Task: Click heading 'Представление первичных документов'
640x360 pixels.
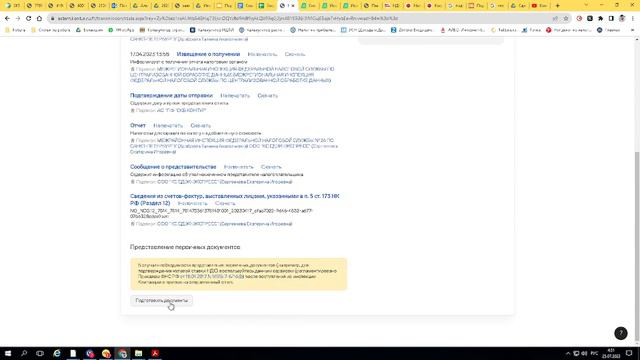Action: (x=185, y=247)
